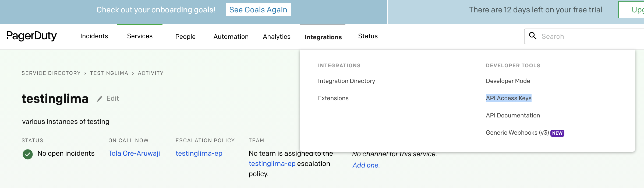
Task: Click the See Goals Again button
Action: coord(258,10)
